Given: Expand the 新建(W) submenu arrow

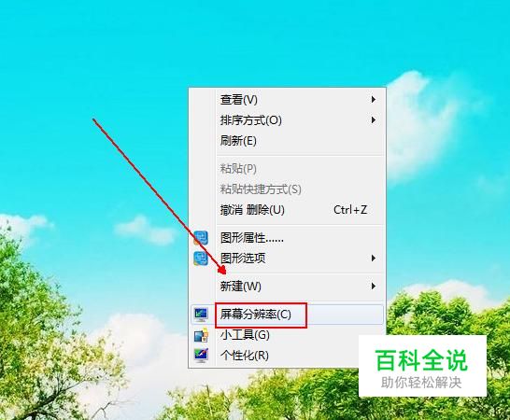Looking at the screenshot, I should [x=374, y=287].
